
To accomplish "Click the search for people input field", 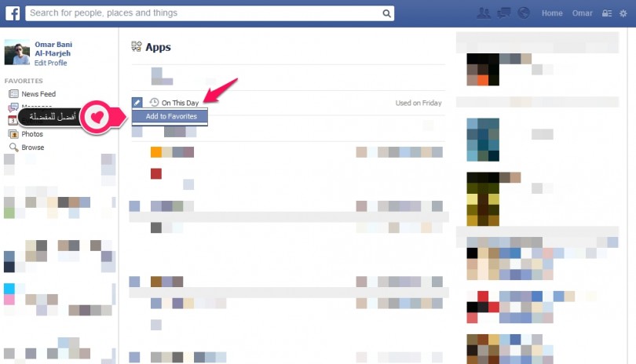I will (x=204, y=13).
